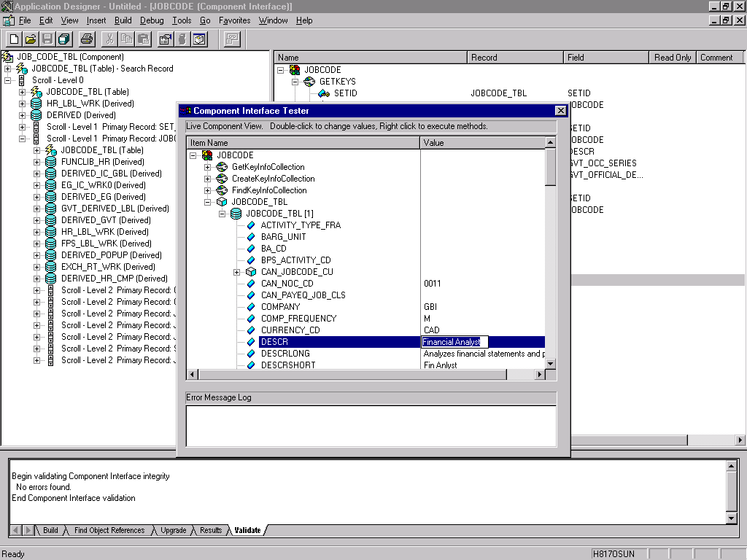Collapse Scroll - Level 0 in component tree

pyautogui.click(x=7, y=80)
